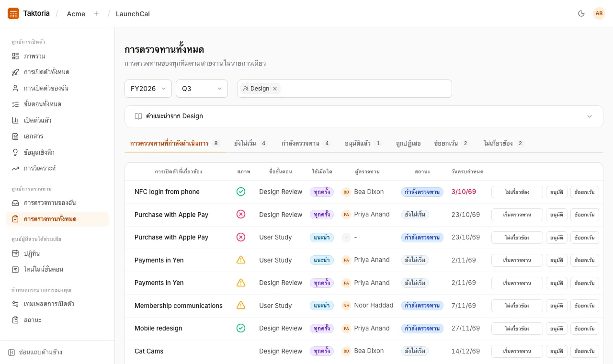Viewport: 613px width, 364px height.
Task: Click the LaunchCal breadcrumb link
Action: [x=133, y=14]
